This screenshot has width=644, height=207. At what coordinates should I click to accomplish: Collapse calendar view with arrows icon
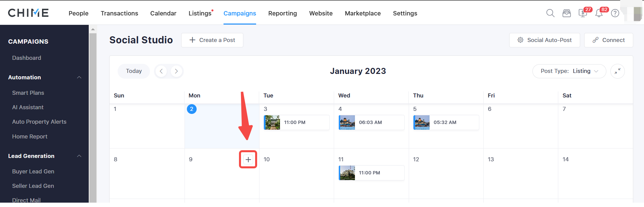617,71
